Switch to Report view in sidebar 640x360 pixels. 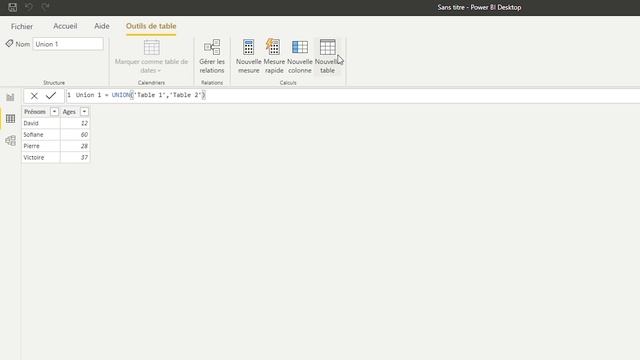(x=10, y=97)
